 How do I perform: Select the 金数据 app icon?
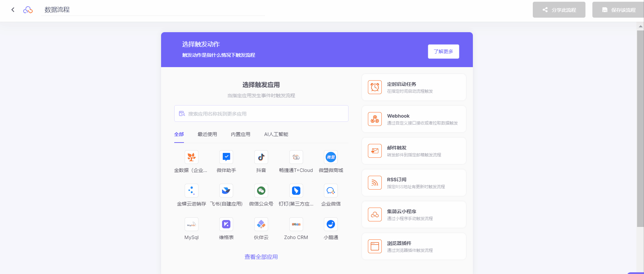click(x=192, y=157)
